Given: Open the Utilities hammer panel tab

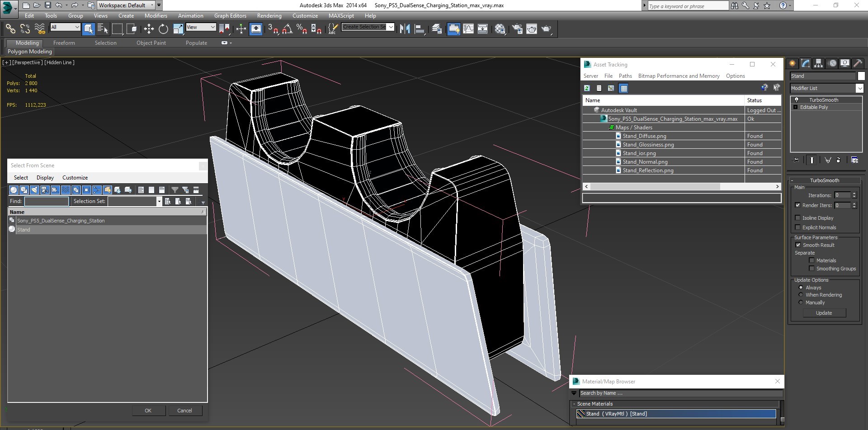Looking at the screenshot, I should pos(858,64).
